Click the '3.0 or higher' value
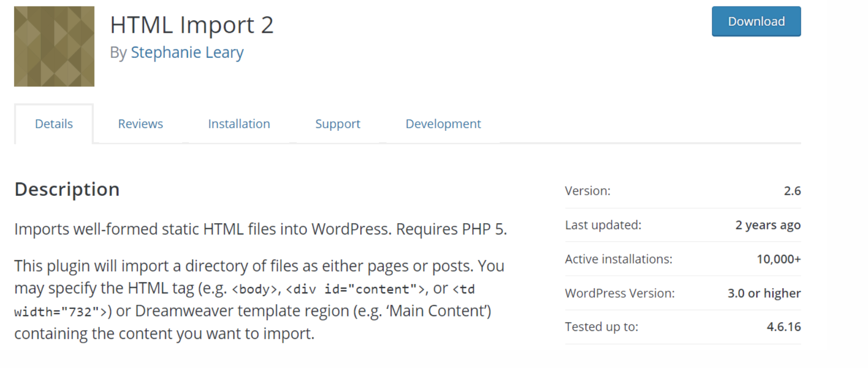This screenshot has height=368, width=868. tap(764, 293)
